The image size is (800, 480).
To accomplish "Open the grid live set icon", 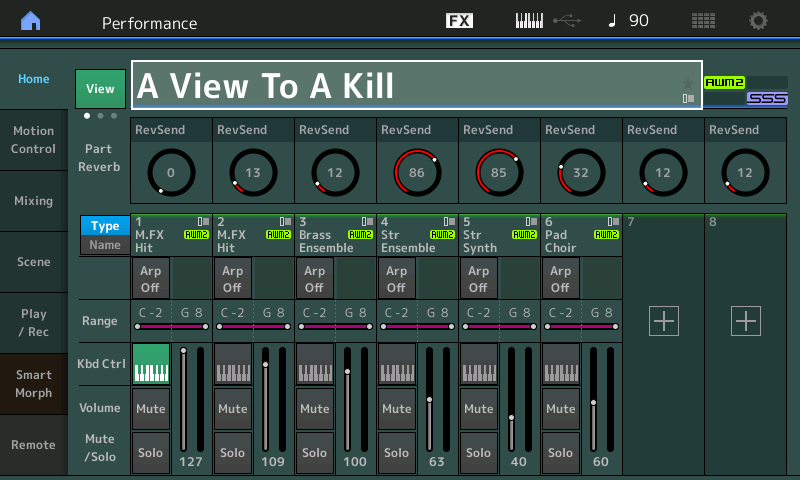I will (703, 21).
